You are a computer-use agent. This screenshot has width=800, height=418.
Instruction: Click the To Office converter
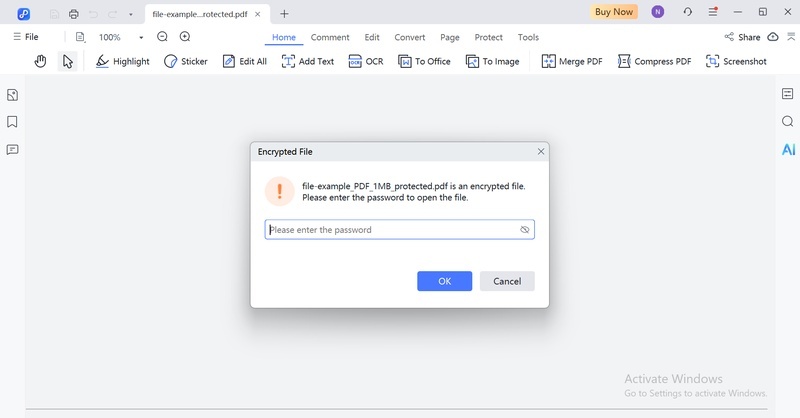pos(424,61)
